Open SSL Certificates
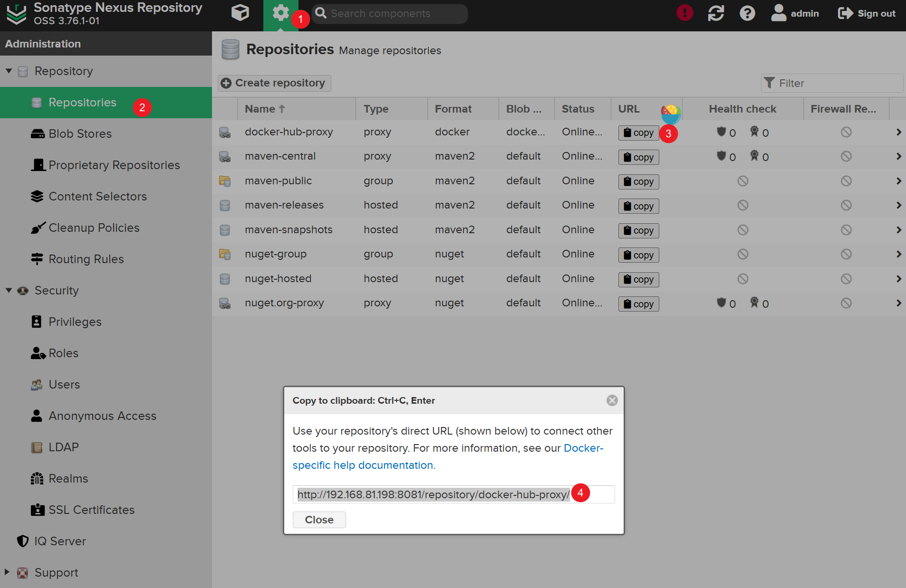Viewport: 906px width, 588px height. (x=106, y=510)
